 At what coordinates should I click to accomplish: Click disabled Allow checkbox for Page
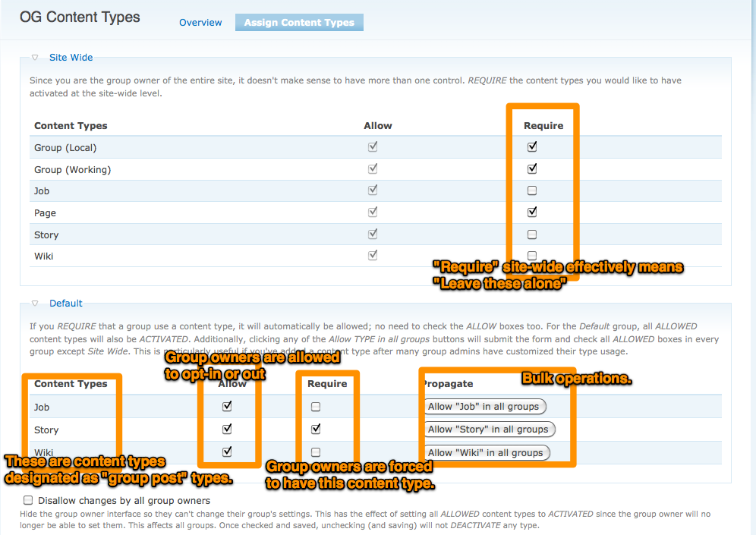[x=373, y=212]
